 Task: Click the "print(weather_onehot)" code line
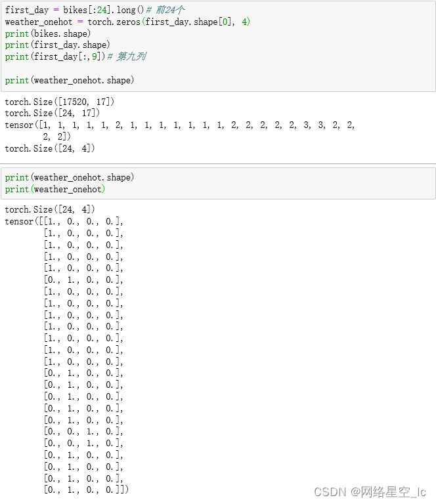[x=55, y=189]
